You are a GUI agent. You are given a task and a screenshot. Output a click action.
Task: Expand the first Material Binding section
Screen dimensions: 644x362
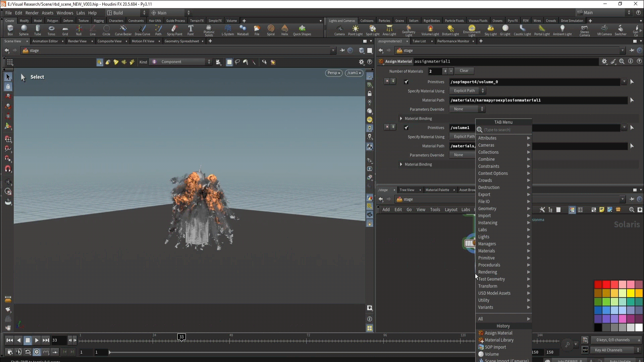point(401,119)
